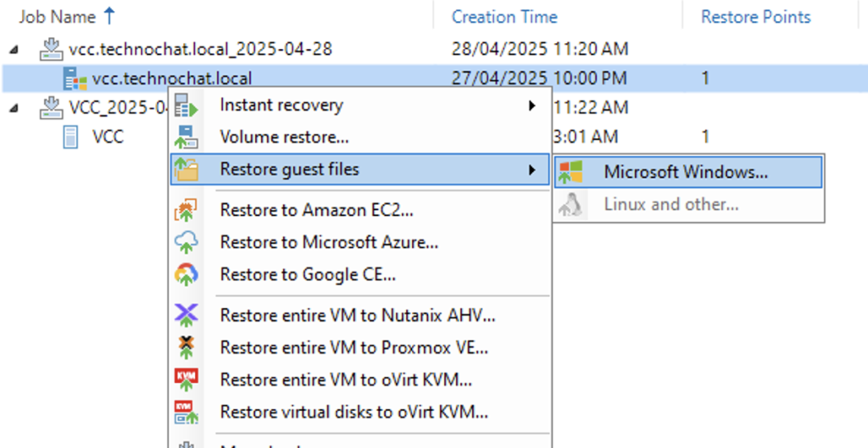Click the Amazon EC2 restore icon
This screenshot has height=448, width=868.
[186, 210]
